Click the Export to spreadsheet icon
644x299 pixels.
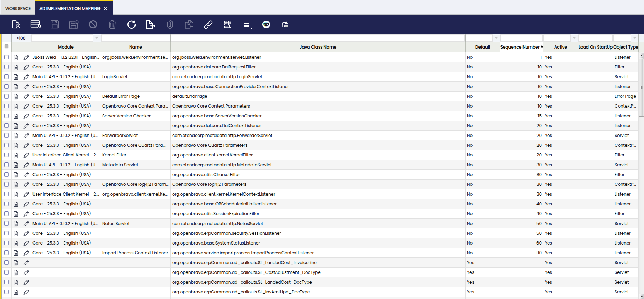coord(150,24)
